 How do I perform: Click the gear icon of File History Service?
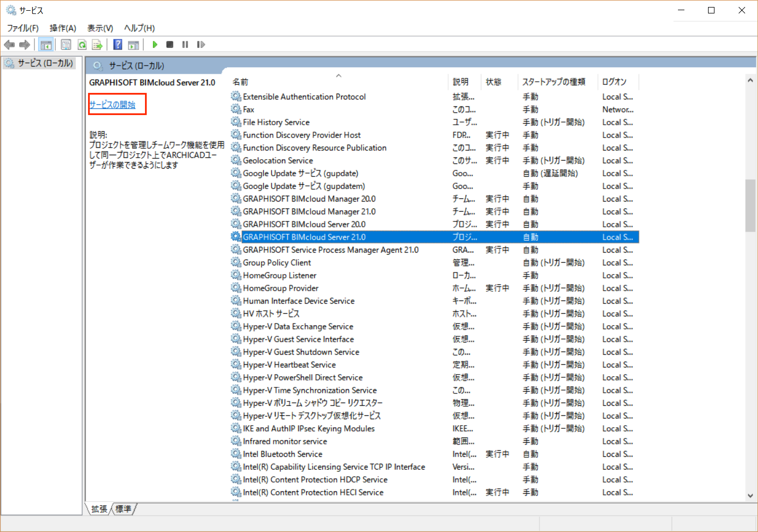(x=236, y=122)
